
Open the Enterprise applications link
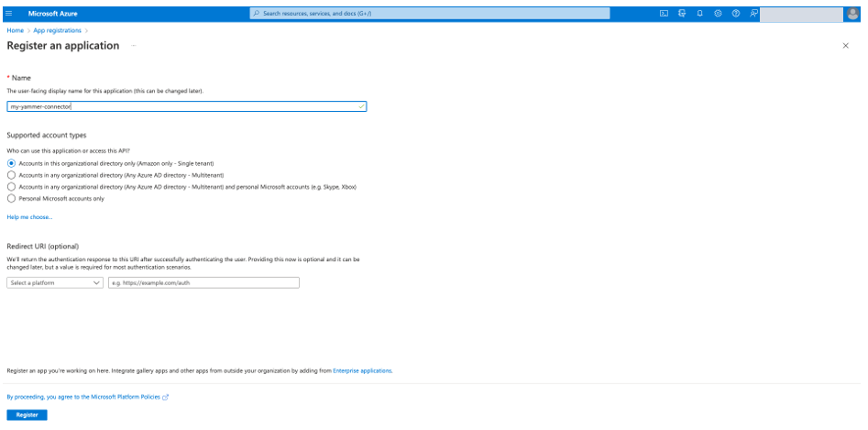pyautogui.click(x=363, y=370)
